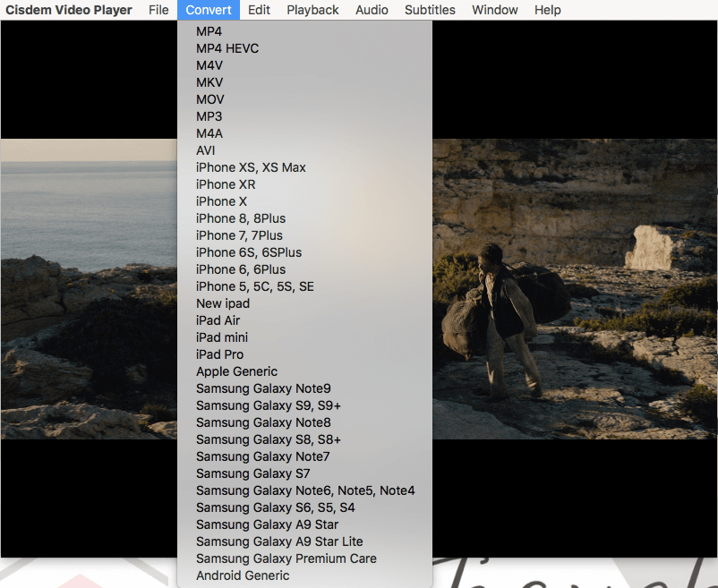The image size is (718, 588).
Task: Choose the iPad Pro preset
Action: [304, 354]
